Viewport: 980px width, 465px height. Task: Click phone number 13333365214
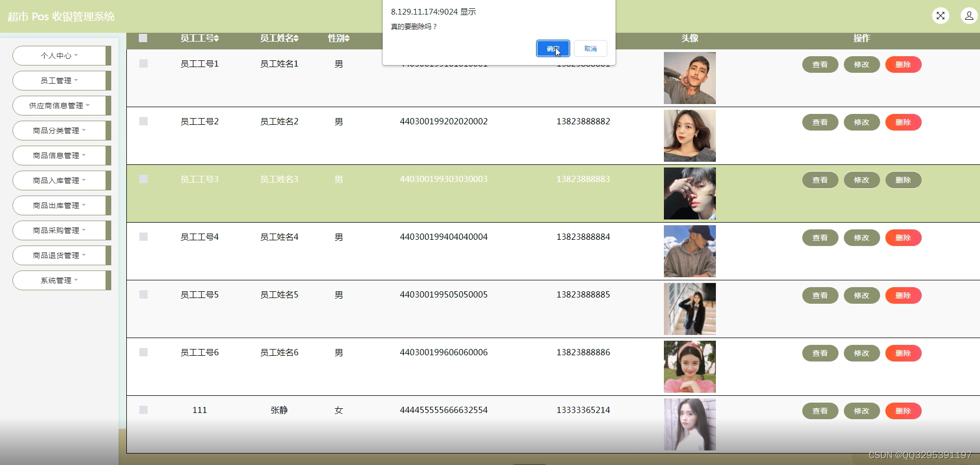click(583, 410)
